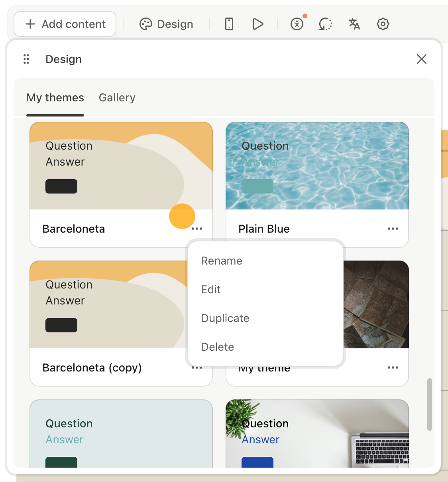Click the Design panel title
The image size is (448, 482).
click(x=64, y=59)
